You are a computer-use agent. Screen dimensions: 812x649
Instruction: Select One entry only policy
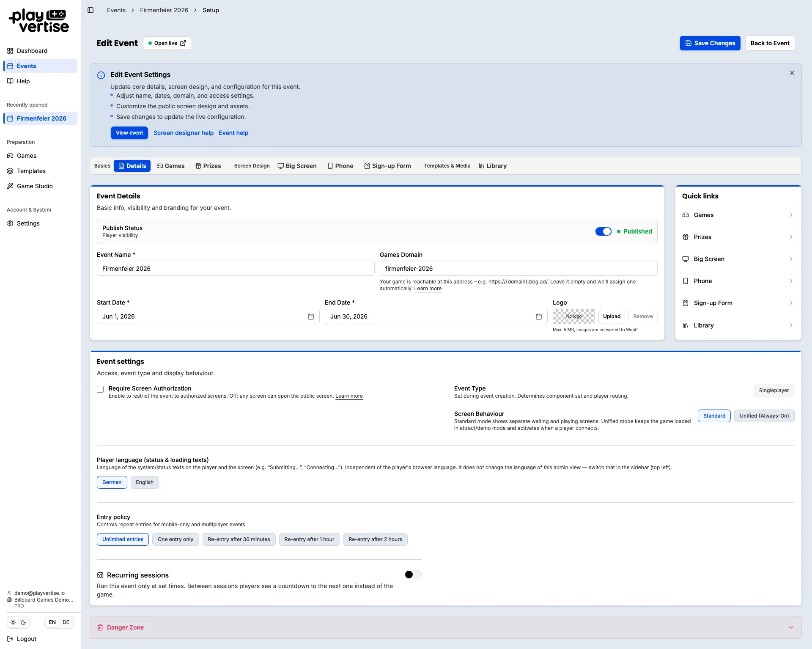point(176,539)
